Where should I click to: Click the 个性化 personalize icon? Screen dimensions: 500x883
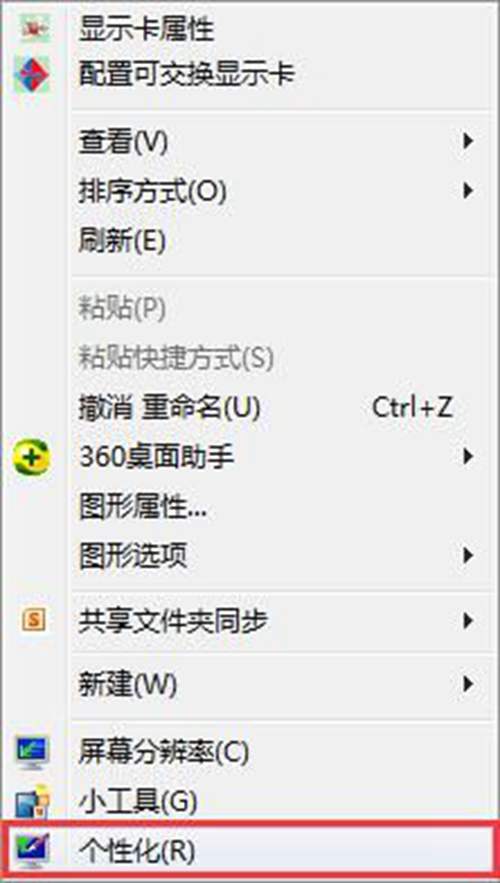click(32, 850)
